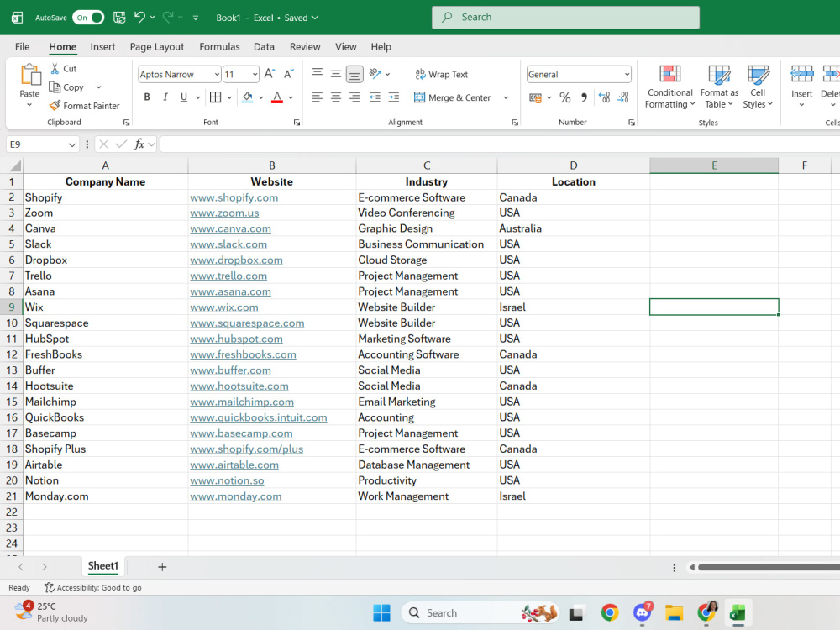This screenshot has height=630, width=840.
Task: Click the Merge & Center button
Action: pos(454,97)
